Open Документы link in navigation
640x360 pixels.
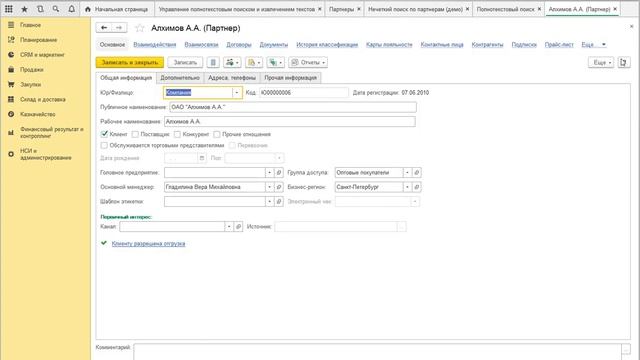pyautogui.click(x=273, y=44)
